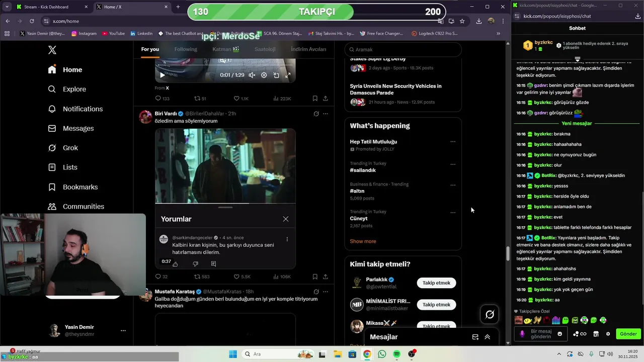Open Yasin Demir account menu dots

[x=123, y=330]
